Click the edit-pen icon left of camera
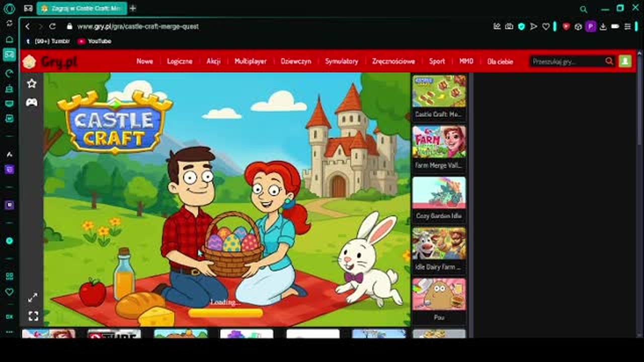 coord(497,27)
